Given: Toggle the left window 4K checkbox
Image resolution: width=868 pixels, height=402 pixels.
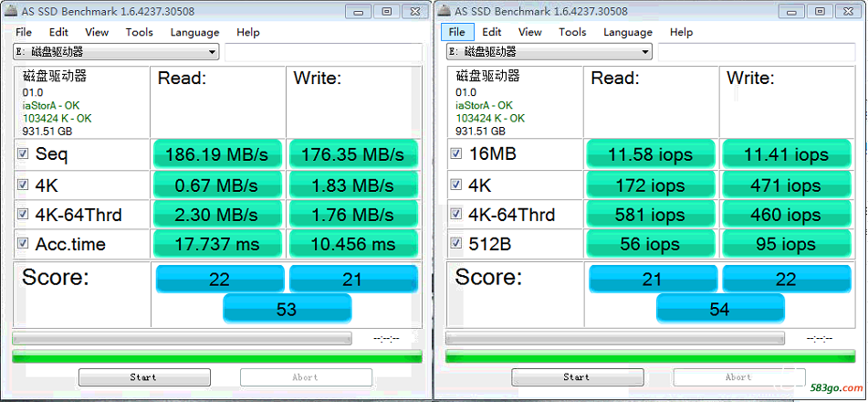Looking at the screenshot, I should click(23, 185).
